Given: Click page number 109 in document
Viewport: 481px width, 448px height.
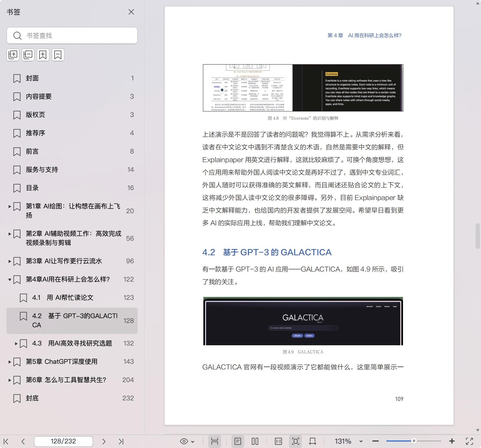Looking at the screenshot, I should pos(399,399).
